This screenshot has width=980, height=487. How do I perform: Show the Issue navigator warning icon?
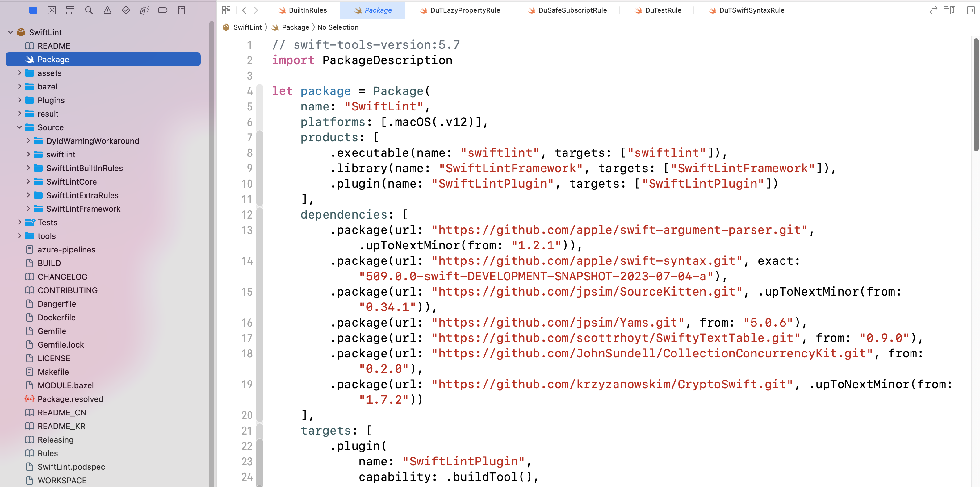click(107, 10)
